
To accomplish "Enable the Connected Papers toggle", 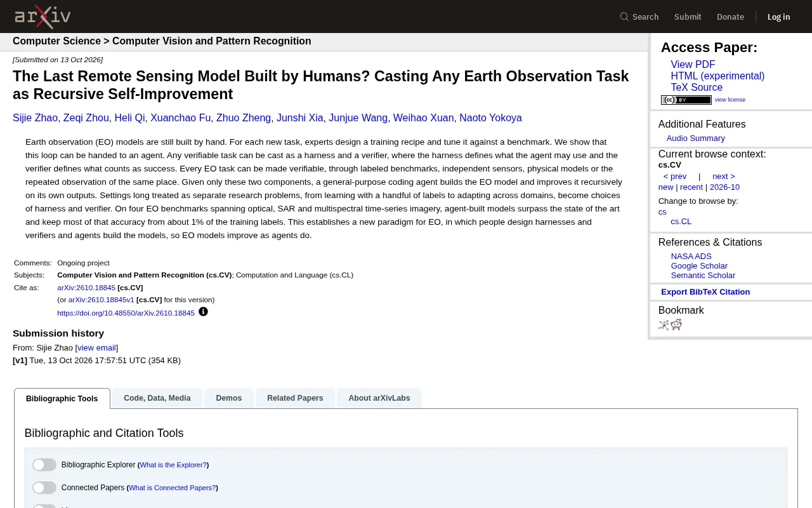I will (x=44, y=488).
